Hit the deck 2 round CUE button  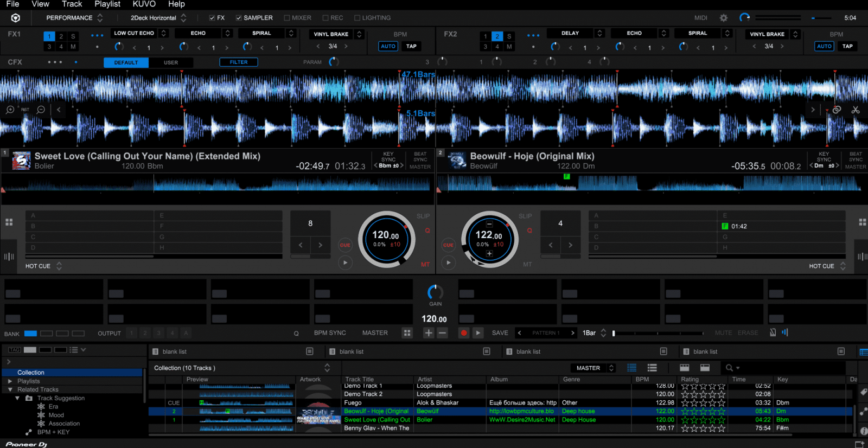point(448,245)
